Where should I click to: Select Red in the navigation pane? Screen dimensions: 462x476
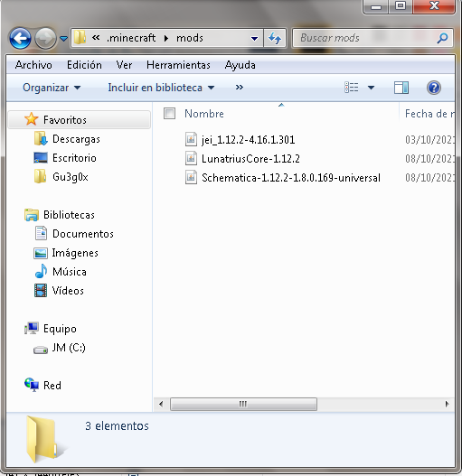click(52, 386)
